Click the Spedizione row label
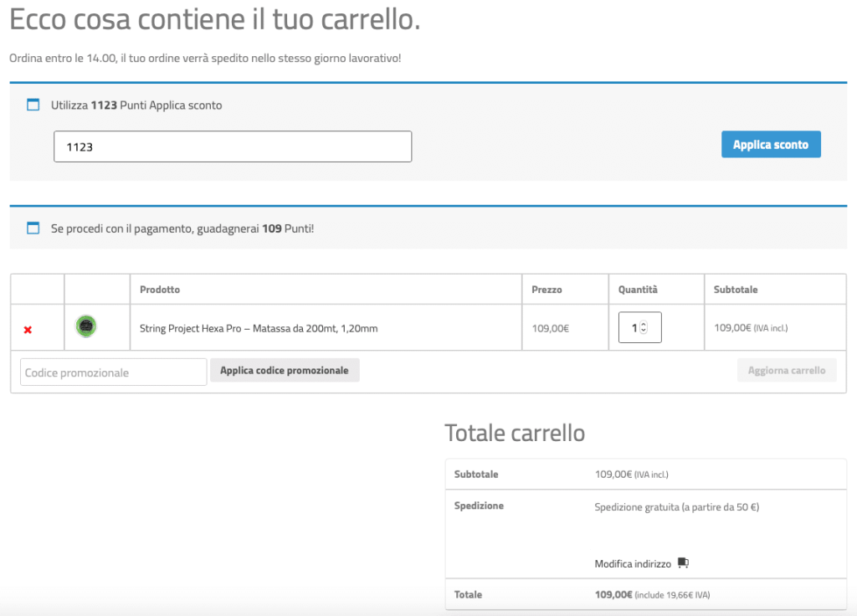857x616 pixels. (479, 506)
